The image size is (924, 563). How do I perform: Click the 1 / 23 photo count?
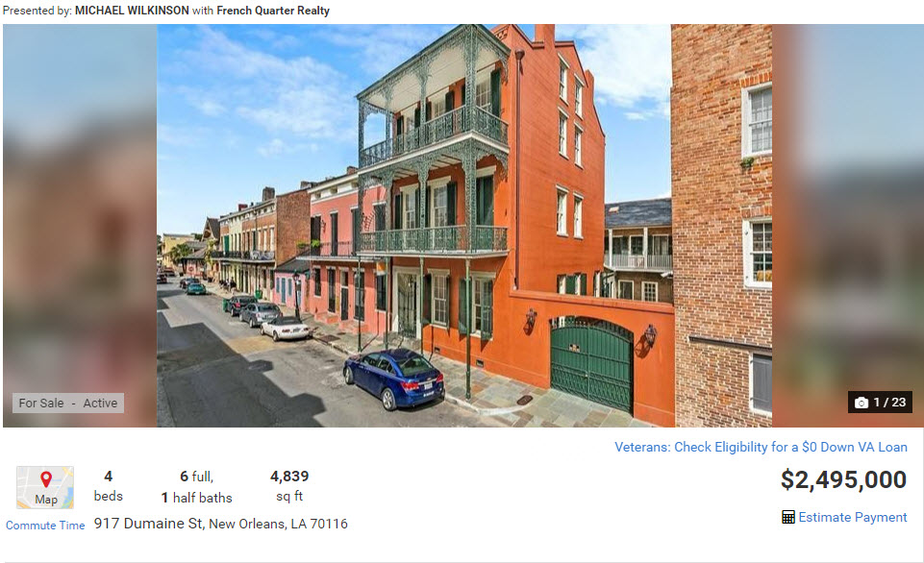(x=889, y=403)
